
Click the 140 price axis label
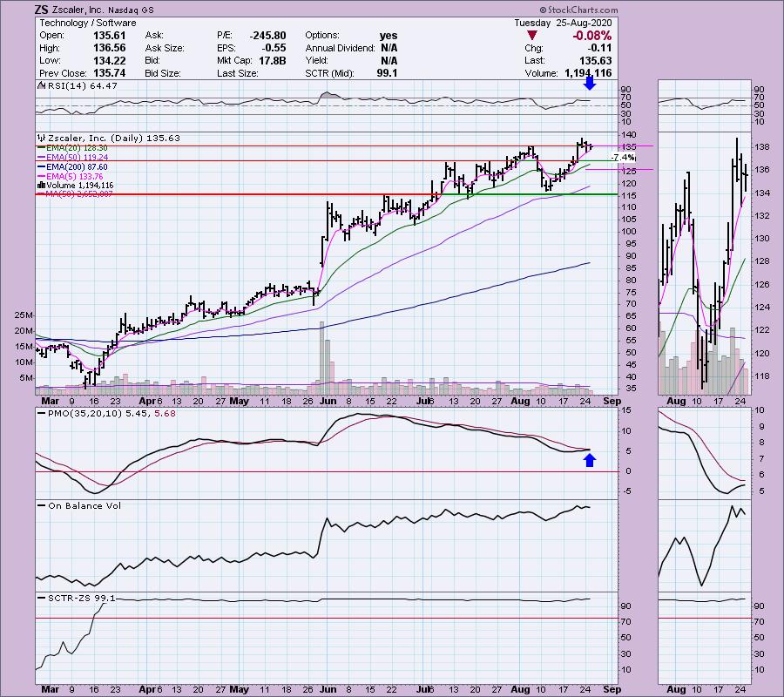(629, 135)
